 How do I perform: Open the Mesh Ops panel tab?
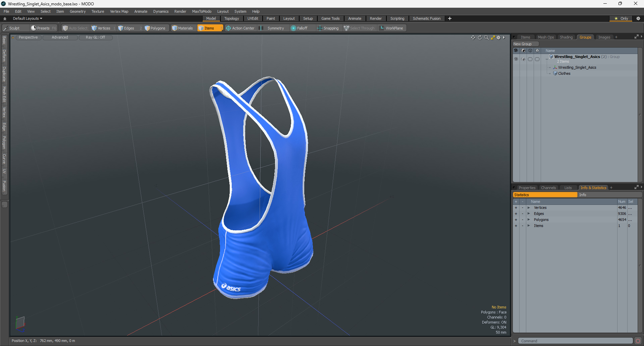(x=546, y=37)
